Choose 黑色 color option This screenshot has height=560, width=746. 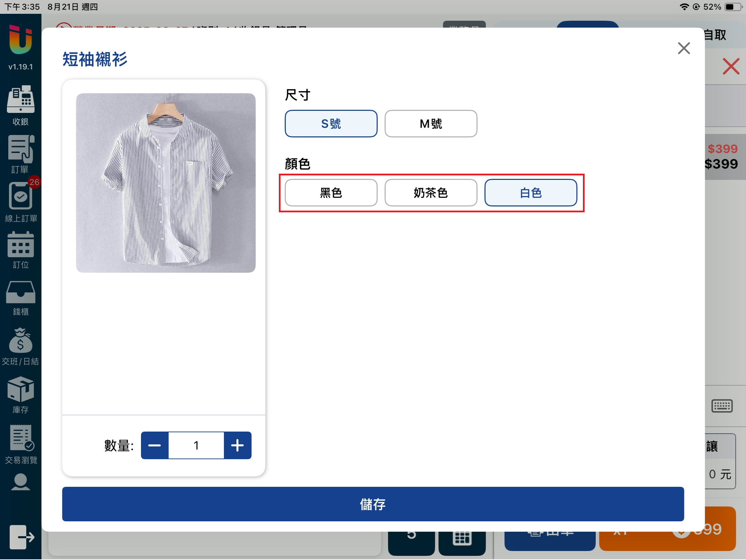[x=331, y=193]
